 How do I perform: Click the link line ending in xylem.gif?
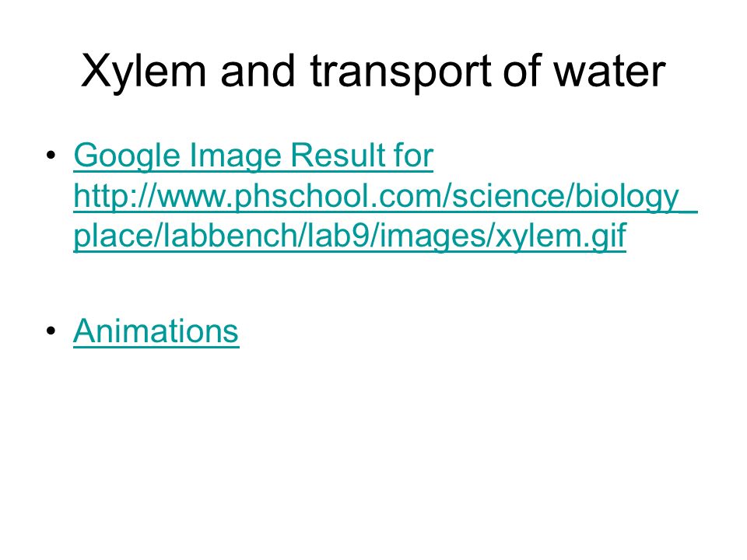349,236
